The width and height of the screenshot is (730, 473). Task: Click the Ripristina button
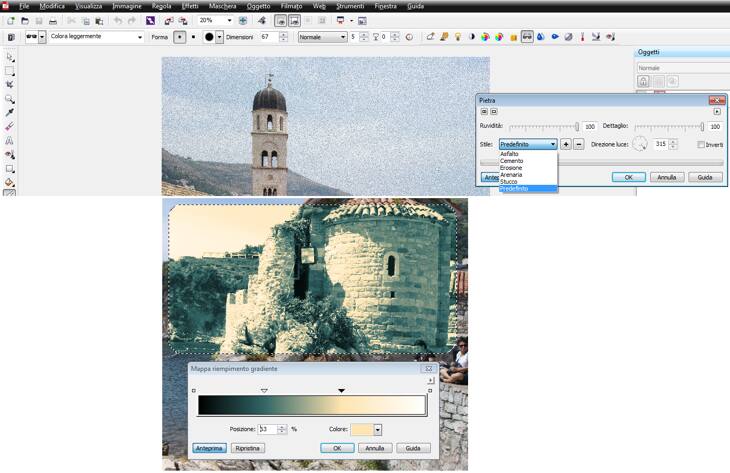[x=247, y=448]
